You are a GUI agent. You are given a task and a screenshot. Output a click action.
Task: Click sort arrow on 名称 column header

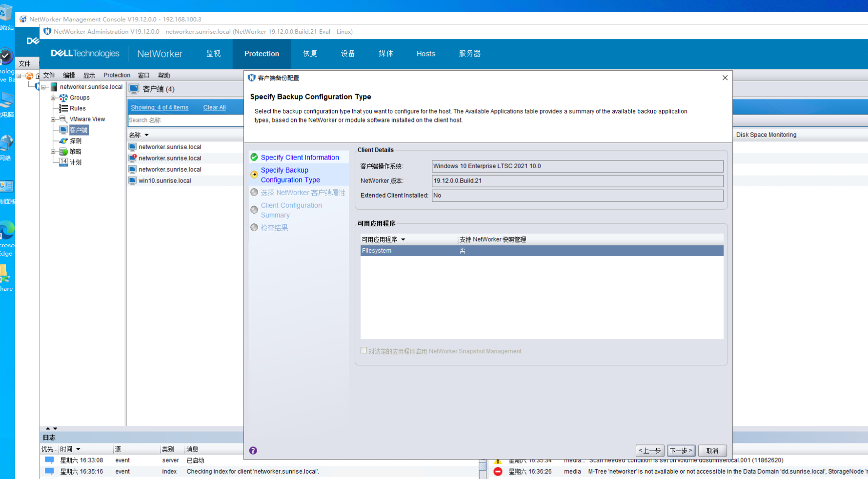[146, 135]
